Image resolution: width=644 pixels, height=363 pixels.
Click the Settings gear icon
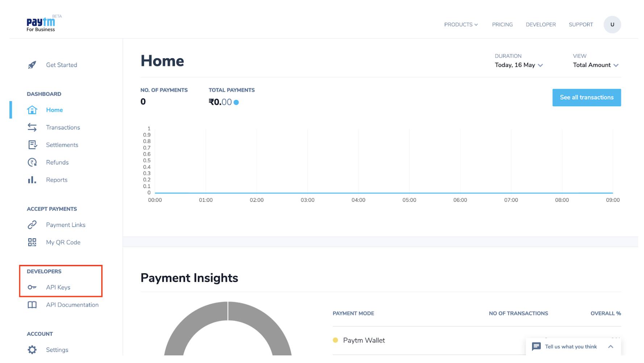[32, 350]
